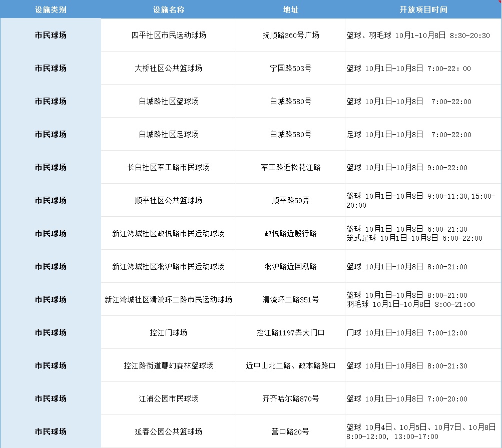This screenshot has width=502, height=448.
Task: Click the 地址 column header
Action: (x=290, y=10)
